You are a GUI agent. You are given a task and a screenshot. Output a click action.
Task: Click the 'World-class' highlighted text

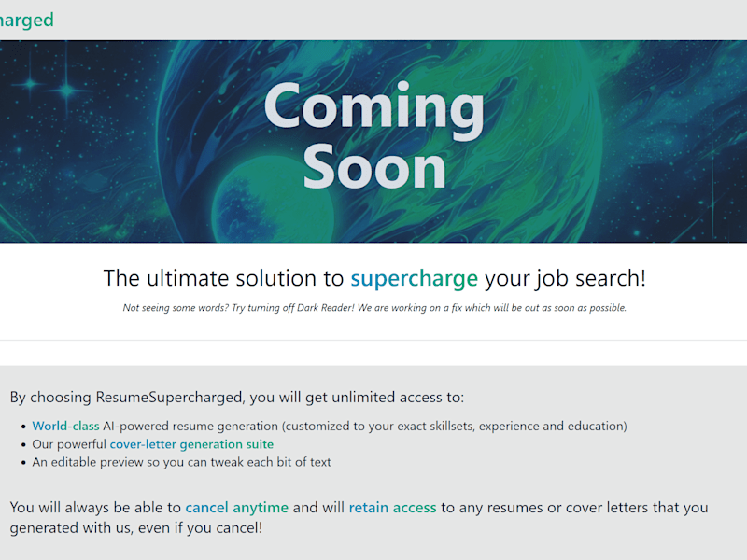tap(65, 426)
